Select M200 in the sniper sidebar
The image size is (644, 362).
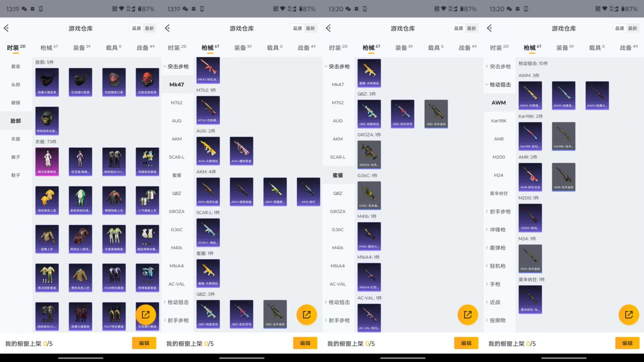pos(499,157)
